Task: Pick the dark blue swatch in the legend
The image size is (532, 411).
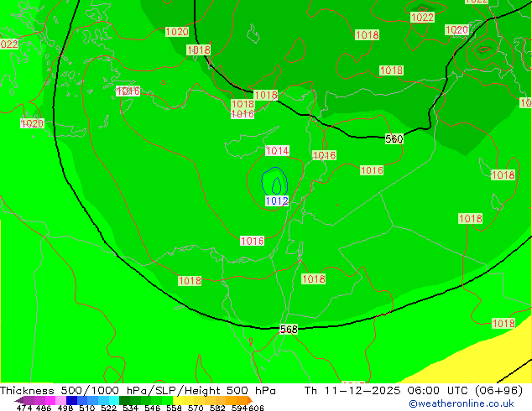Action: tap(71, 400)
